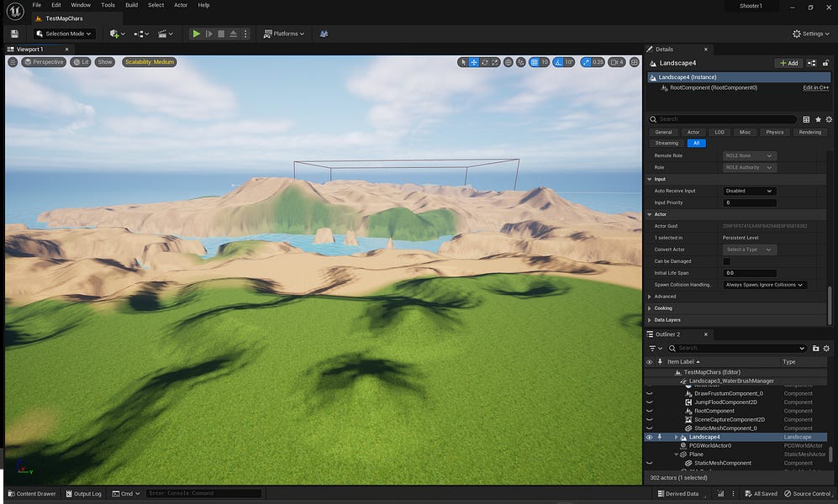
Task: Click the Details panel search field
Action: click(x=723, y=119)
